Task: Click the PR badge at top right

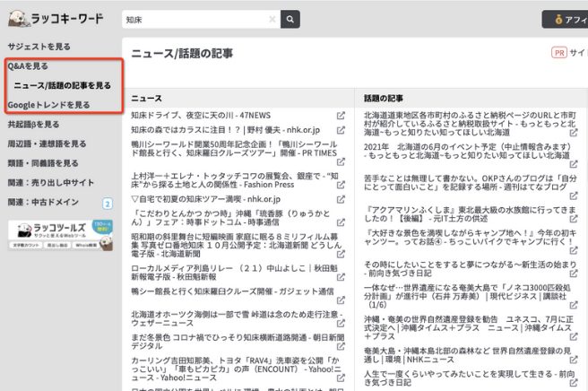Action: 559,53
